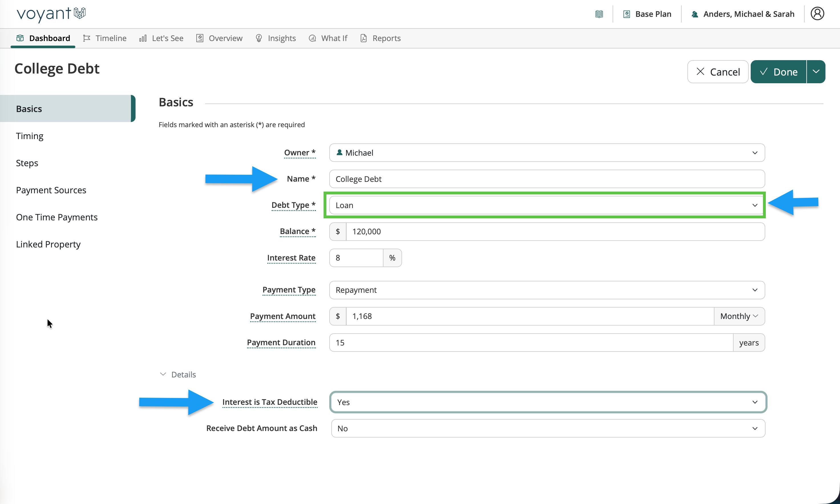
Task: Click the Payment Amount field
Action: point(530,316)
